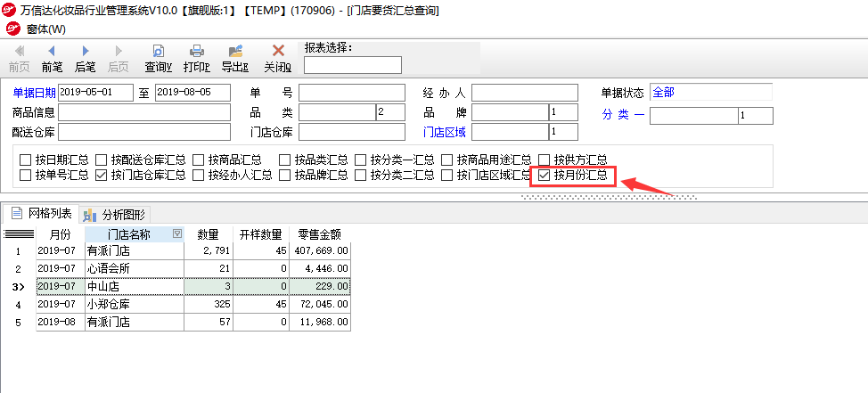
Task: Click the 品牌 input field
Action: 510,112
